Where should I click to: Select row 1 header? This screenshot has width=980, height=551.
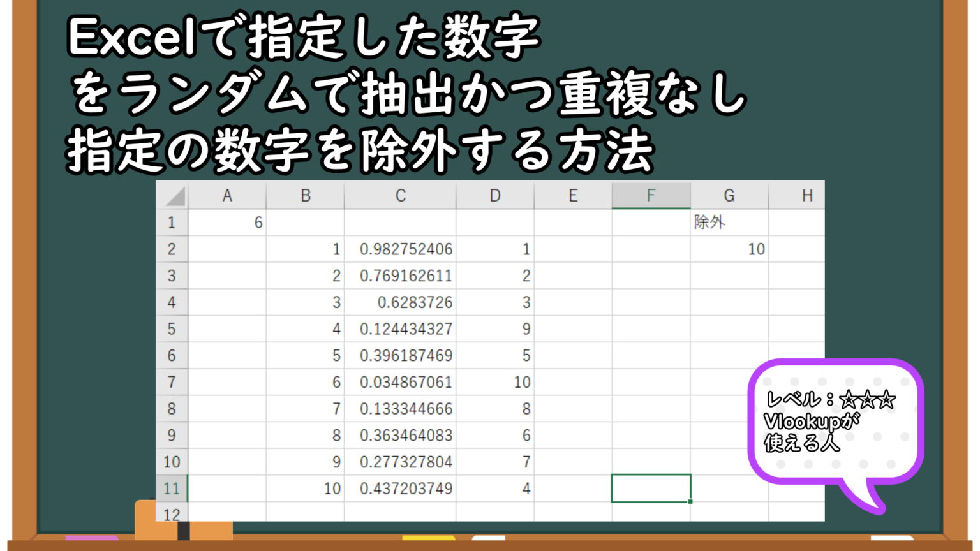pyautogui.click(x=172, y=223)
